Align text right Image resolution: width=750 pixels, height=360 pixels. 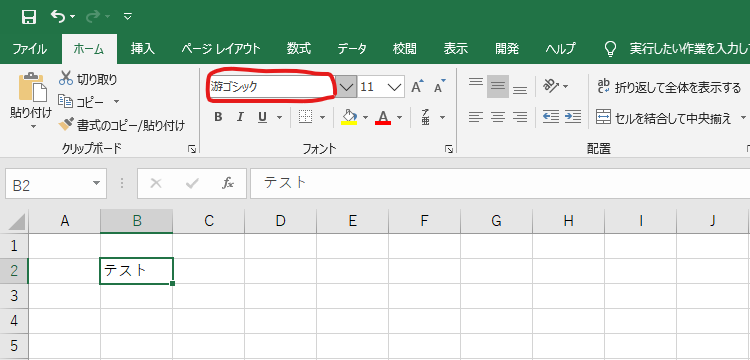point(519,117)
